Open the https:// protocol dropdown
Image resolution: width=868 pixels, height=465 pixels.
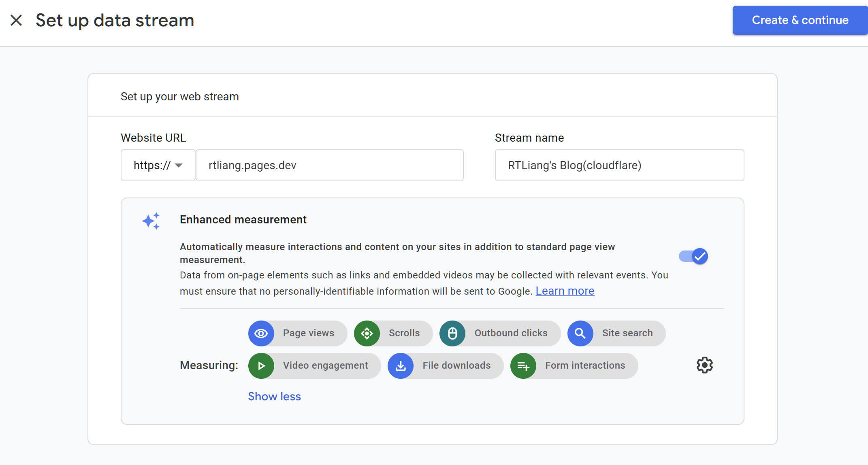click(x=158, y=165)
